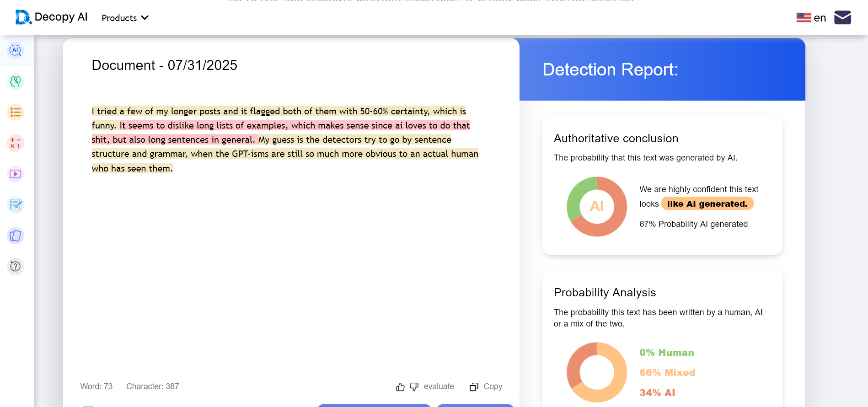Click the evaluate label
The width and height of the screenshot is (868, 407).
click(x=439, y=386)
